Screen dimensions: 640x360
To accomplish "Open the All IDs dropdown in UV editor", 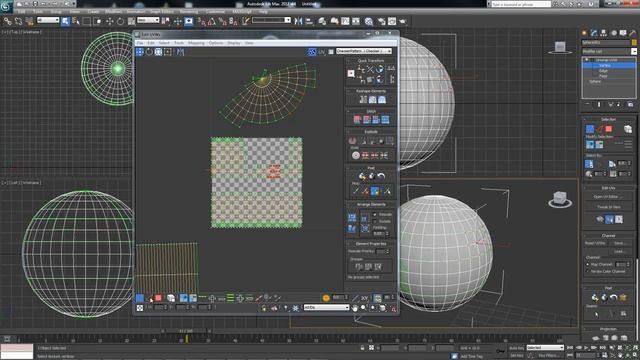I will coord(326,308).
